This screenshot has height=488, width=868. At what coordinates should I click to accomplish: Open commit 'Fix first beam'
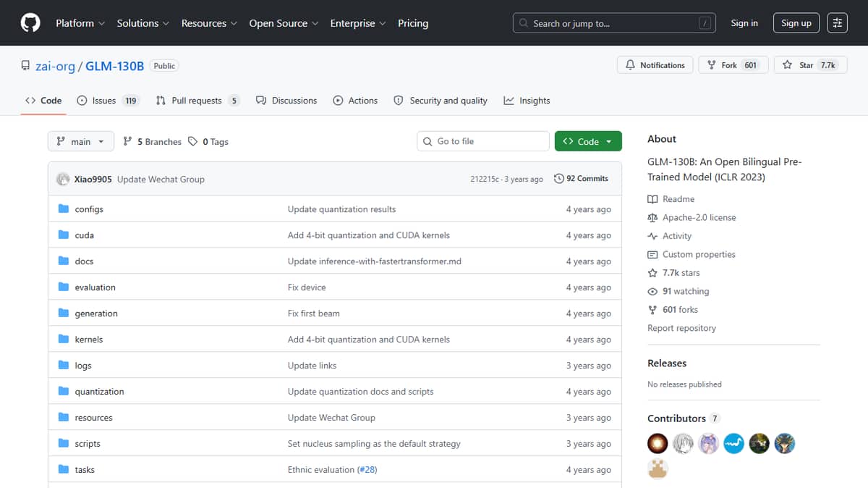click(313, 314)
